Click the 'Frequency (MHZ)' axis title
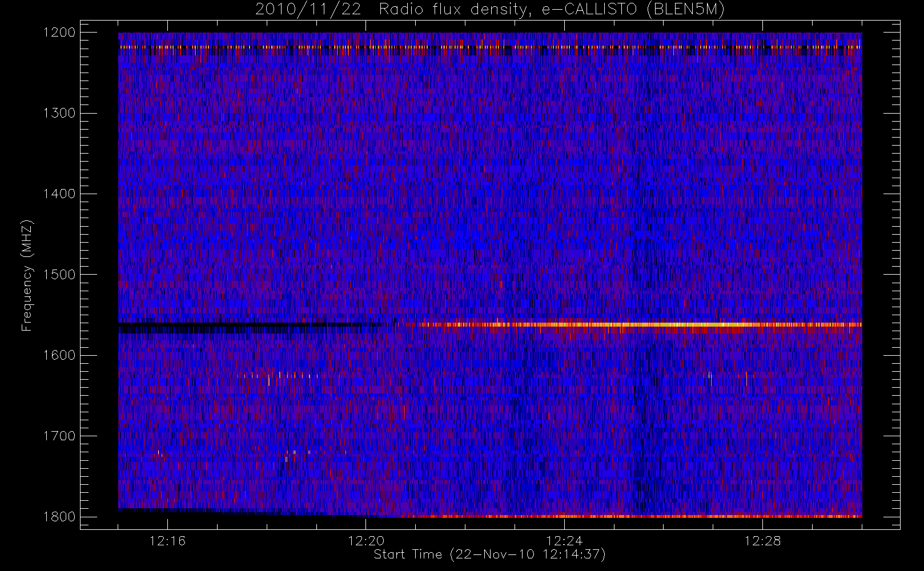This screenshot has height=571, width=924. [x=27, y=275]
